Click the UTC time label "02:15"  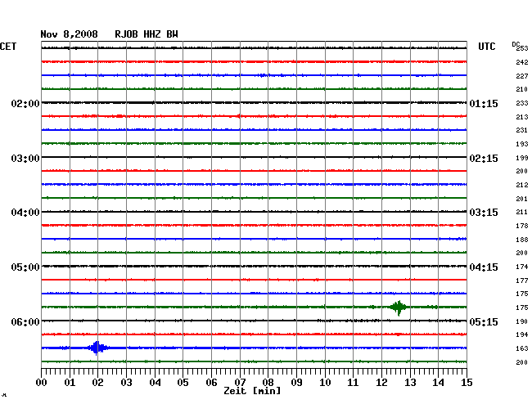click(484, 159)
